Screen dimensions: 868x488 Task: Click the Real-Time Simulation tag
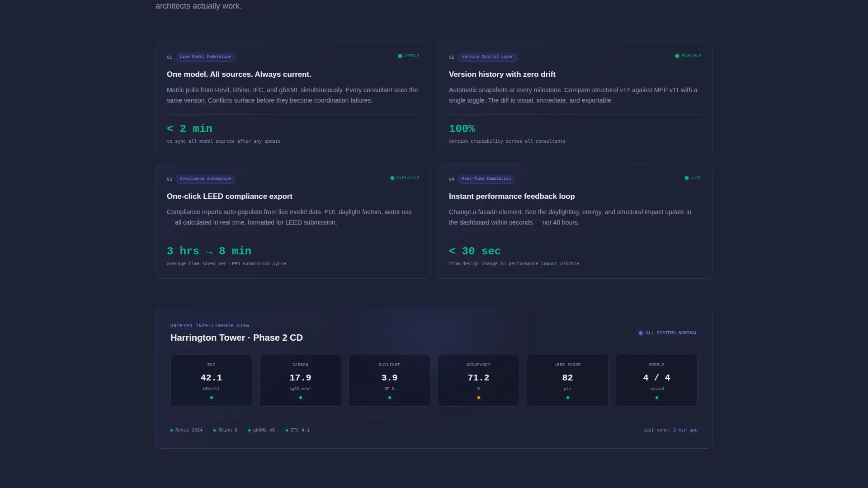pyautogui.click(x=486, y=179)
